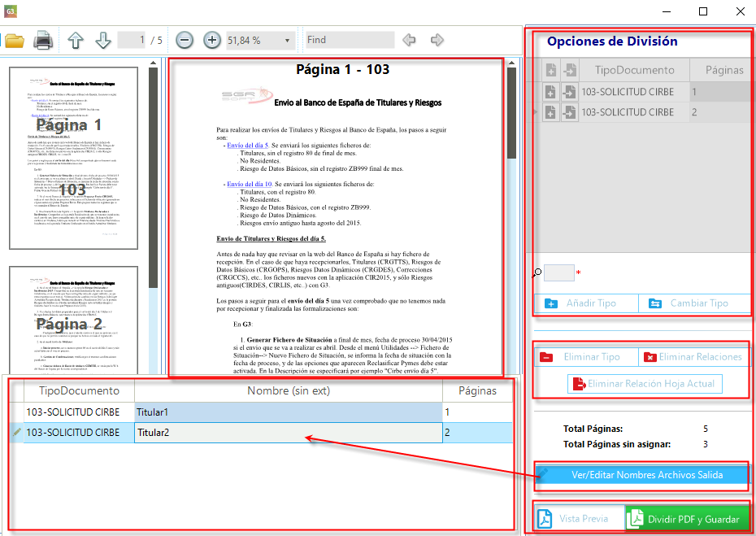This screenshot has width=756, height=536.
Task: Click the magnifier icon beside type input
Action: (x=537, y=273)
